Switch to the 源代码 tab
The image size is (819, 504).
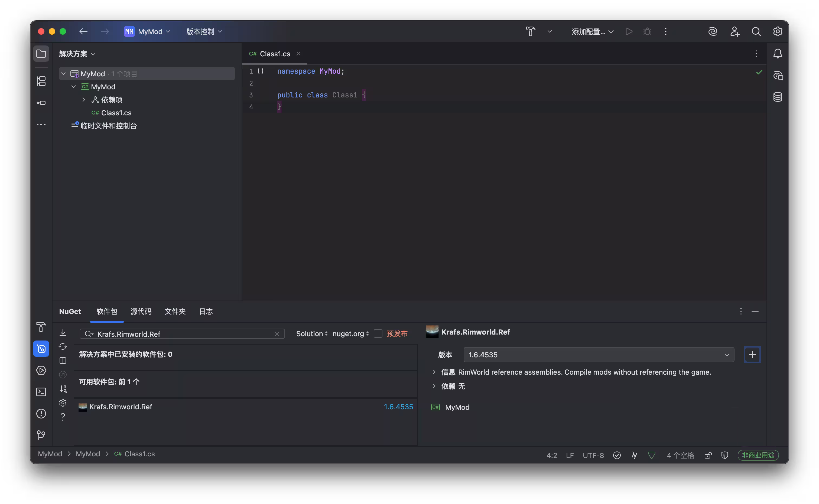click(x=141, y=311)
